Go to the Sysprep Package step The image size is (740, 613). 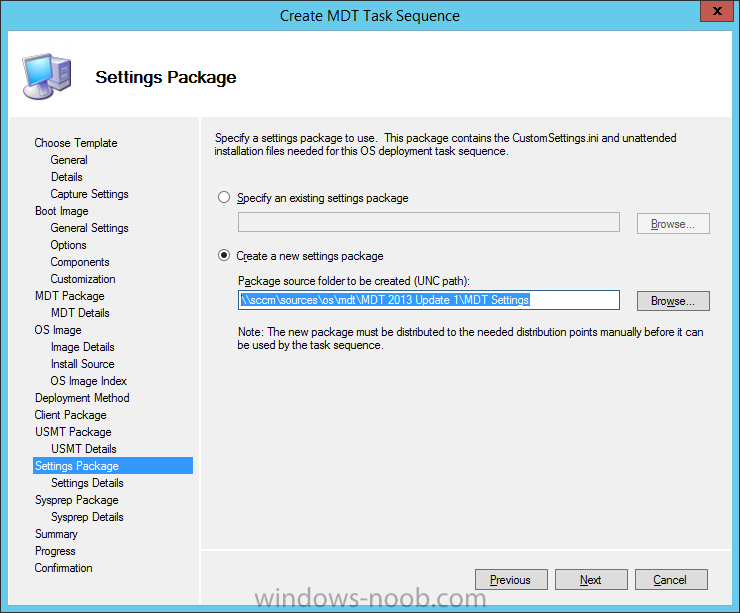[x=76, y=500]
